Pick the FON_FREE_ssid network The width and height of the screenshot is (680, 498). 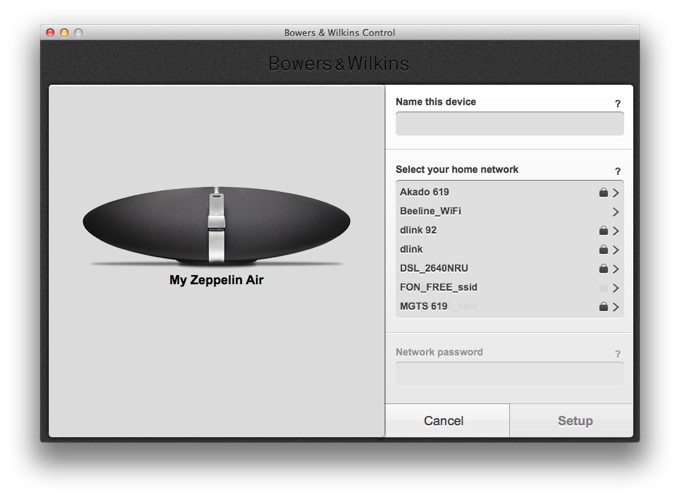pos(510,288)
